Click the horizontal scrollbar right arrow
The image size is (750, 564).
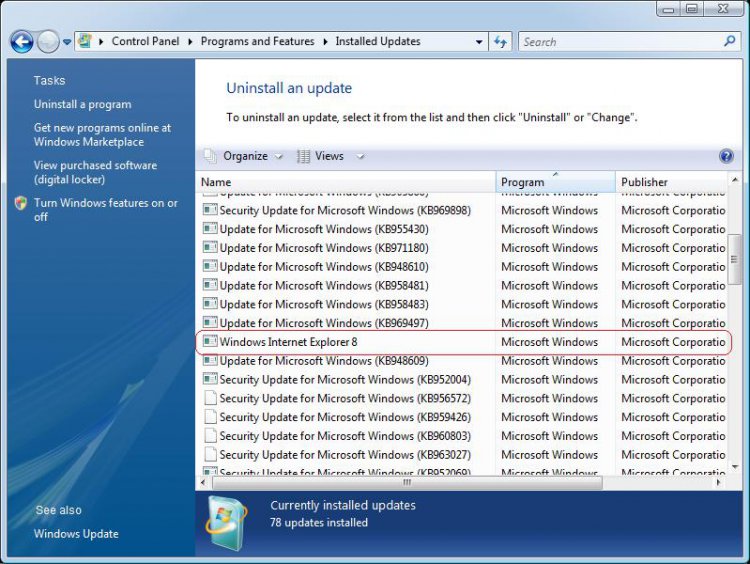[x=718, y=483]
